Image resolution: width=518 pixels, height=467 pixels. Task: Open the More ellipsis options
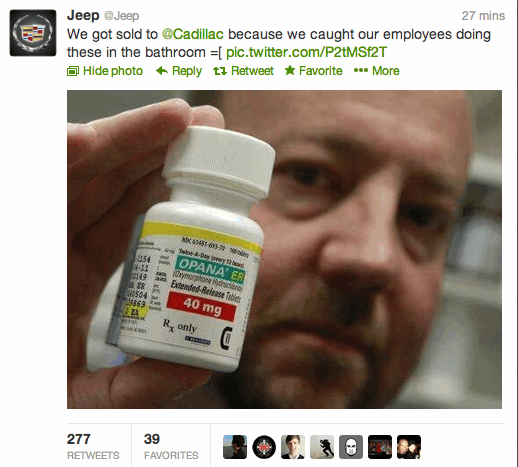[376, 71]
